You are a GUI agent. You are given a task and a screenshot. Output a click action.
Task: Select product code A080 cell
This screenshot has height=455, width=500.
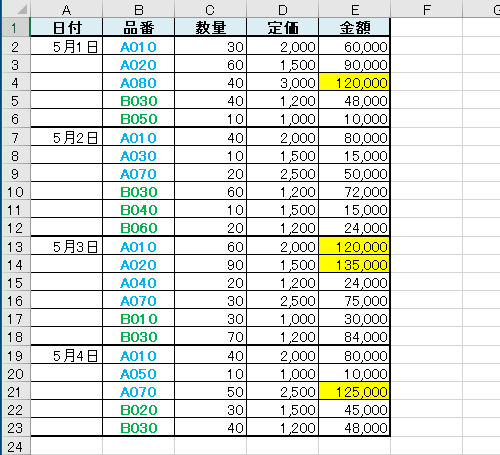[138, 82]
